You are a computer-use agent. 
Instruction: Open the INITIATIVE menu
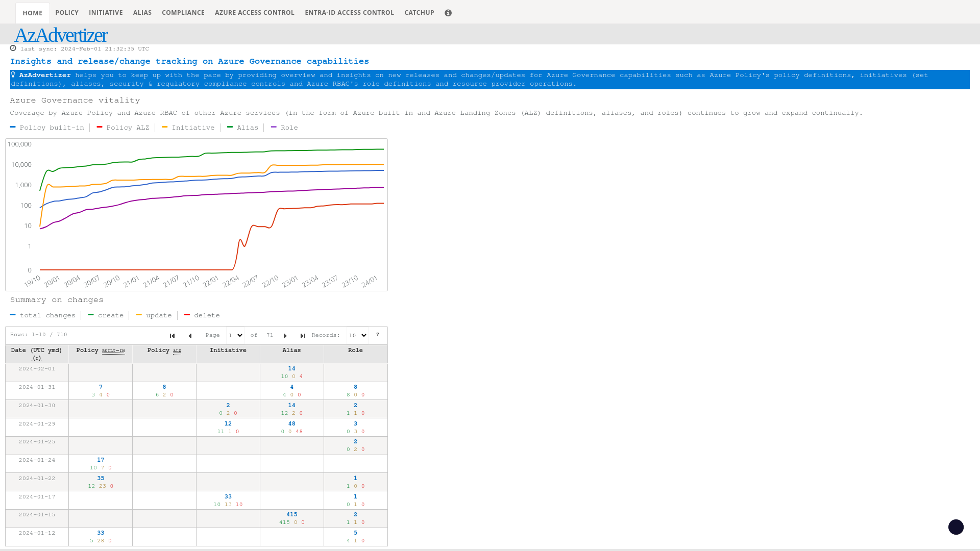(106, 13)
